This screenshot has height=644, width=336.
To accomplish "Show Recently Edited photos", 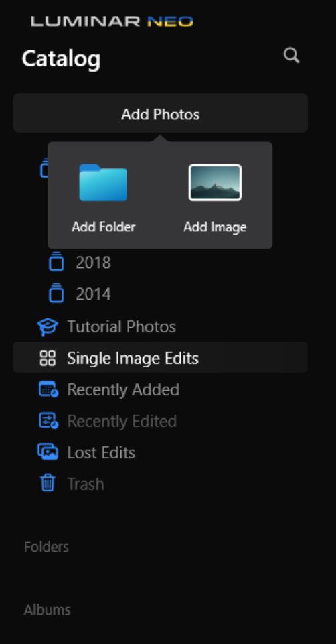I will pyautogui.click(x=122, y=421).
